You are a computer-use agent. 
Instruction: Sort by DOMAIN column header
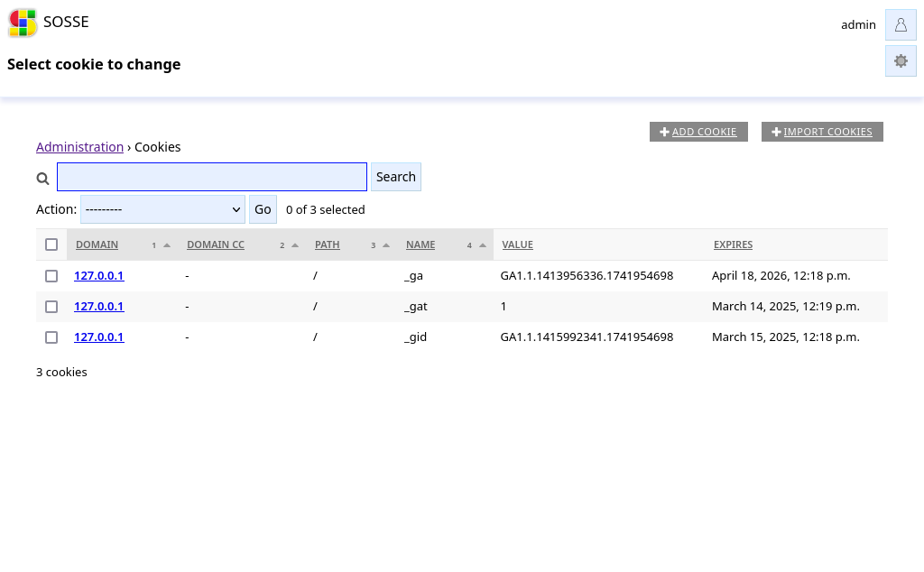click(x=97, y=244)
